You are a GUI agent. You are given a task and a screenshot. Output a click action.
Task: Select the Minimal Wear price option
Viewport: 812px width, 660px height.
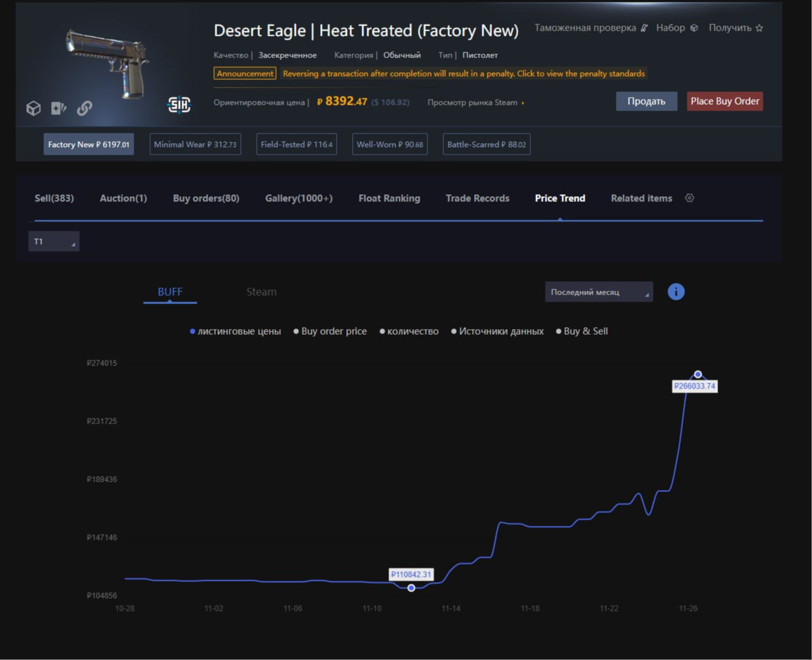point(195,144)
